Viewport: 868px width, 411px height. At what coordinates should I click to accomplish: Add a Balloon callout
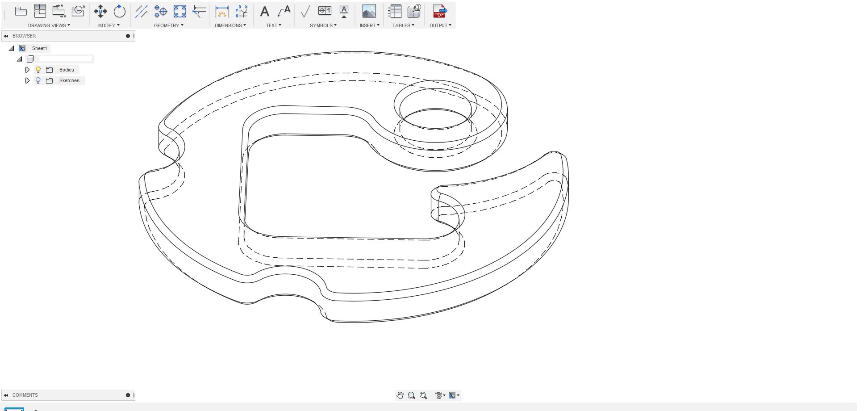coord(414,11)
